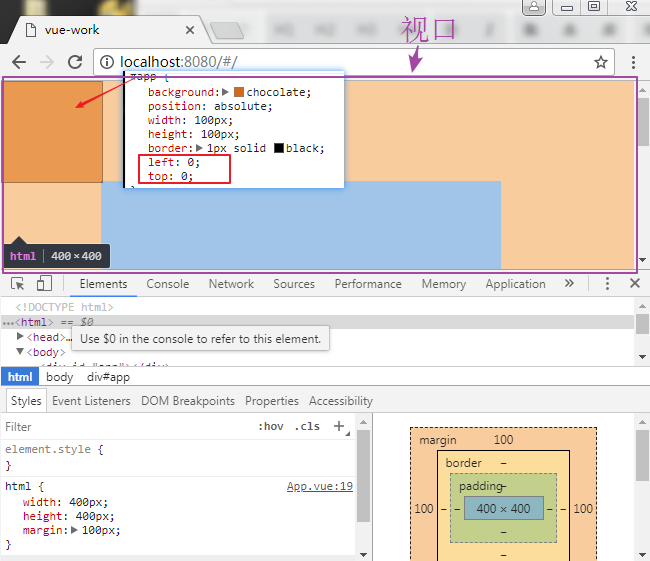Select body in the breadcrumb bar
Image resolution: width=650 pixels, height=561 pixels.
[60, 377]
